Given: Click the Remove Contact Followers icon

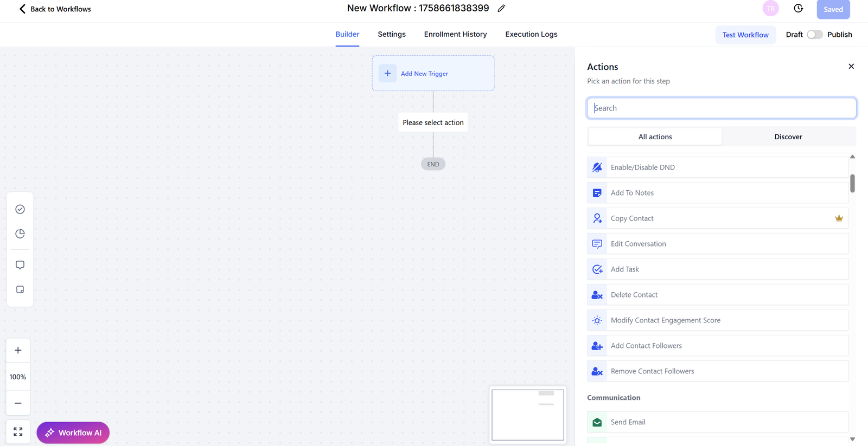Looking at the screenshot, I should (597, 371).
